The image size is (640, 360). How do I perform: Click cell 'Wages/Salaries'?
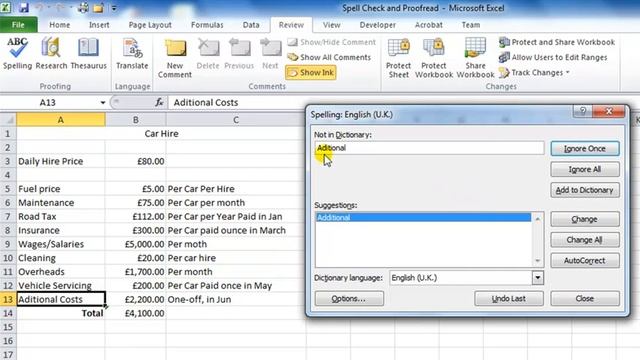[x=60, y=244]
